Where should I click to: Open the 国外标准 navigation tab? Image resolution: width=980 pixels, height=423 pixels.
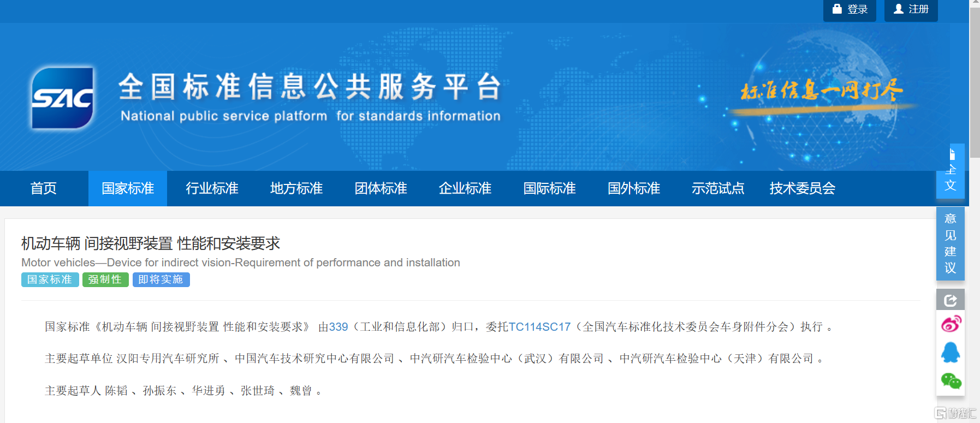(634, 188)
